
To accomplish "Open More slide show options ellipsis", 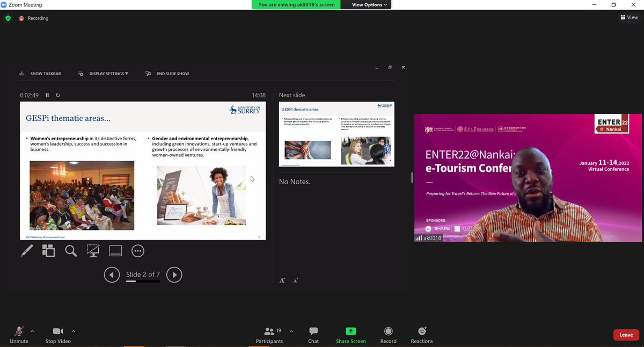I will pos(138,251).
